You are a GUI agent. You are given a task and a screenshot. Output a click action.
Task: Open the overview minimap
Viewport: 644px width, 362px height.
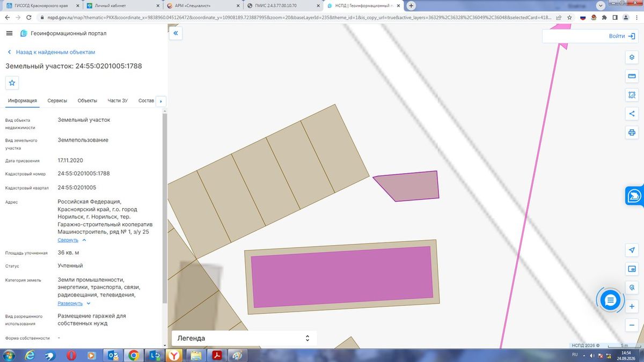[632, 269]
